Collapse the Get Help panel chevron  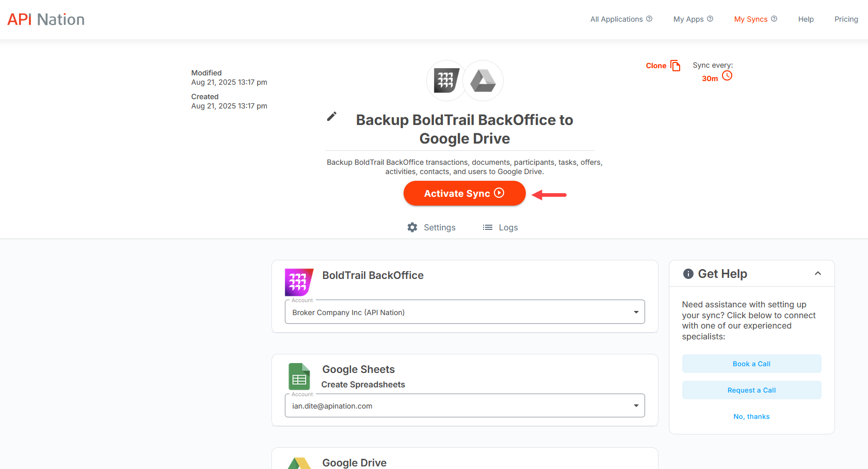click(818, 273)
